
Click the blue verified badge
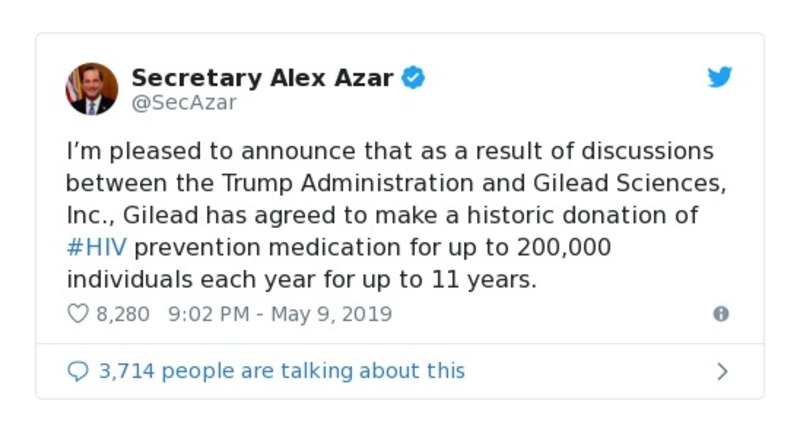pos(413,77)
